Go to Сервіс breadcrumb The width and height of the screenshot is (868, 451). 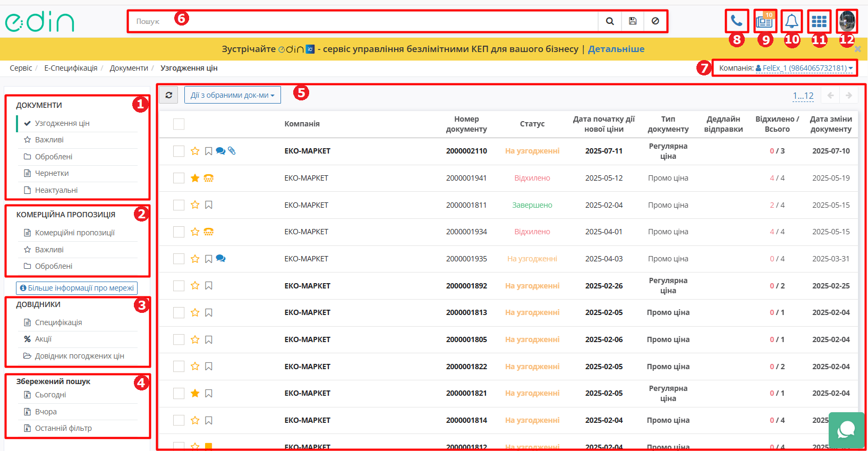21,68
